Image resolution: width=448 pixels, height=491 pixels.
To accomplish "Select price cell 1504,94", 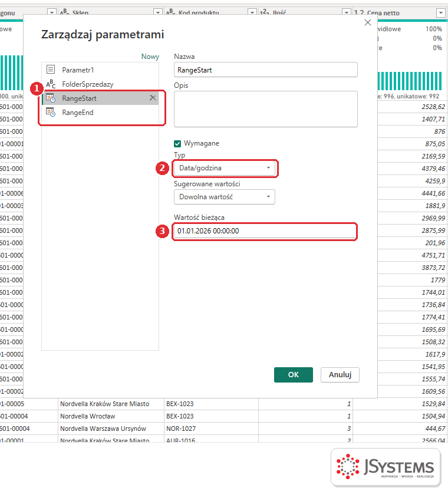I will click(x=400, y=416).
